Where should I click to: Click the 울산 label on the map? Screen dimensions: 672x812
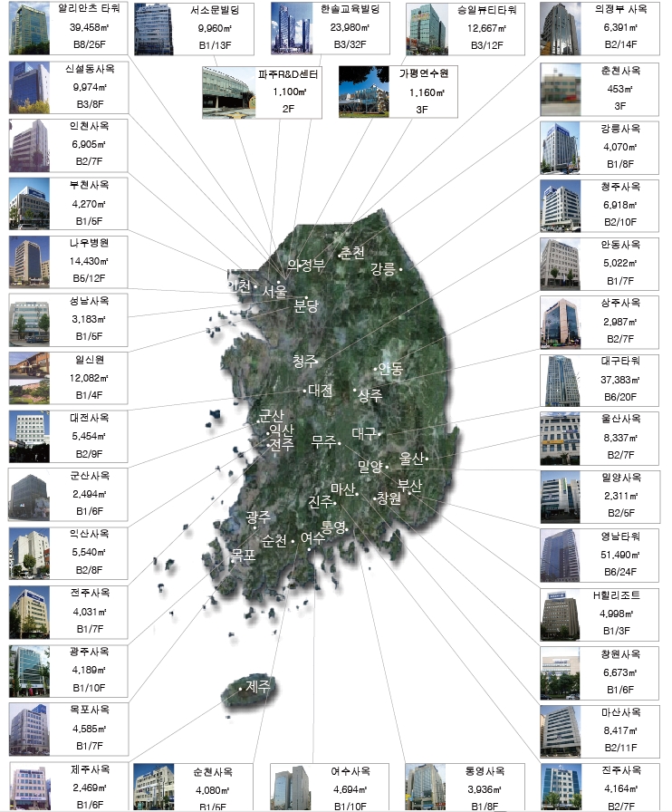(x=411, y=459)
